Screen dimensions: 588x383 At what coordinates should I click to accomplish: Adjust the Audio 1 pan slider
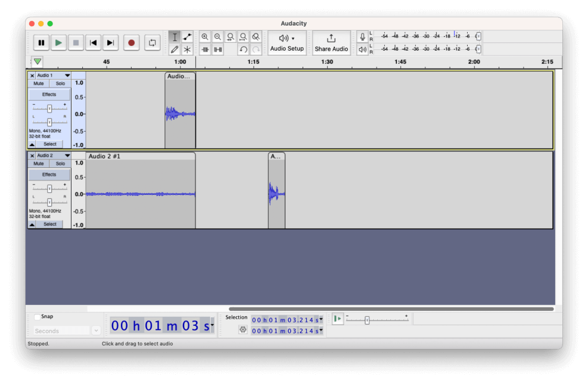point(49,122)
